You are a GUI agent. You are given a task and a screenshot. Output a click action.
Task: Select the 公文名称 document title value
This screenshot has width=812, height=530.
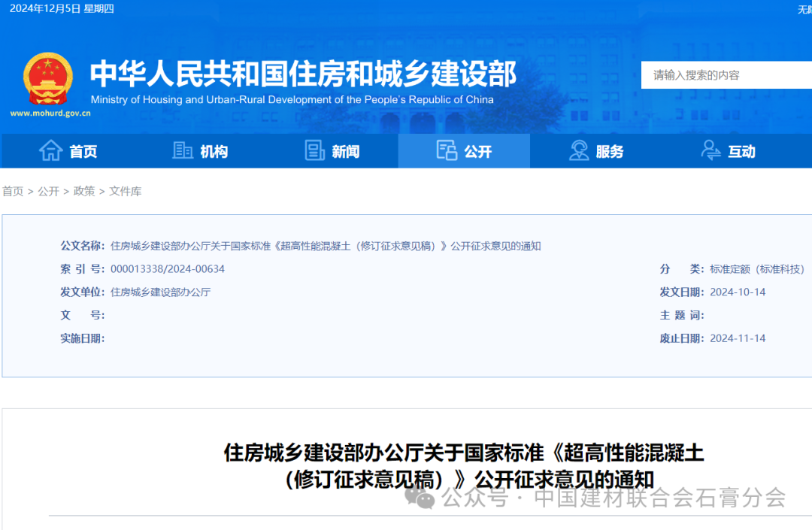(326, 246)
